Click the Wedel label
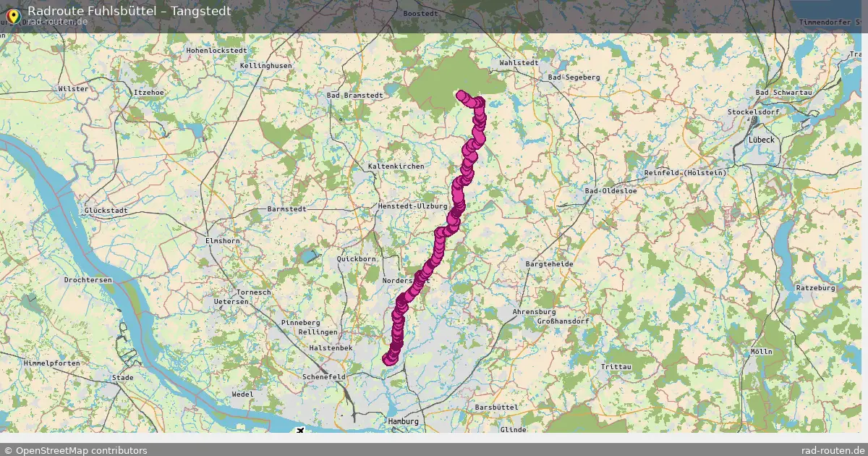 (x=242, y=394)
